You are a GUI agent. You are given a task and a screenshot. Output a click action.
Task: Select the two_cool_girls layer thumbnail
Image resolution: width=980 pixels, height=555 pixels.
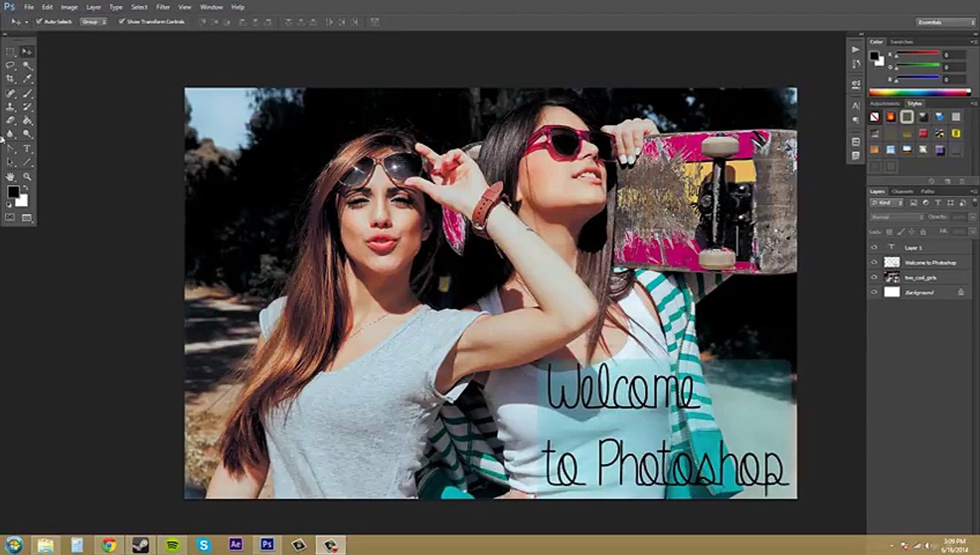(891, 277)
